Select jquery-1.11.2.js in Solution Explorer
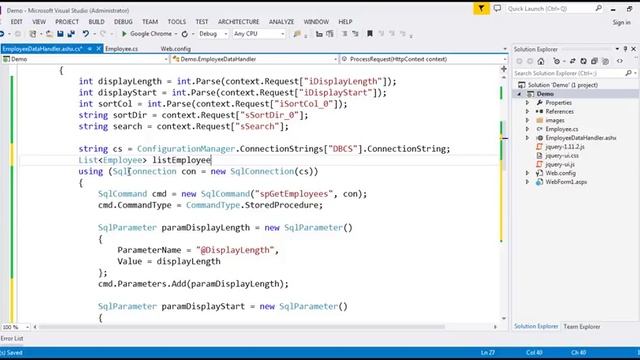Screen dimensions: 640x360 click(x=565, y=147)
